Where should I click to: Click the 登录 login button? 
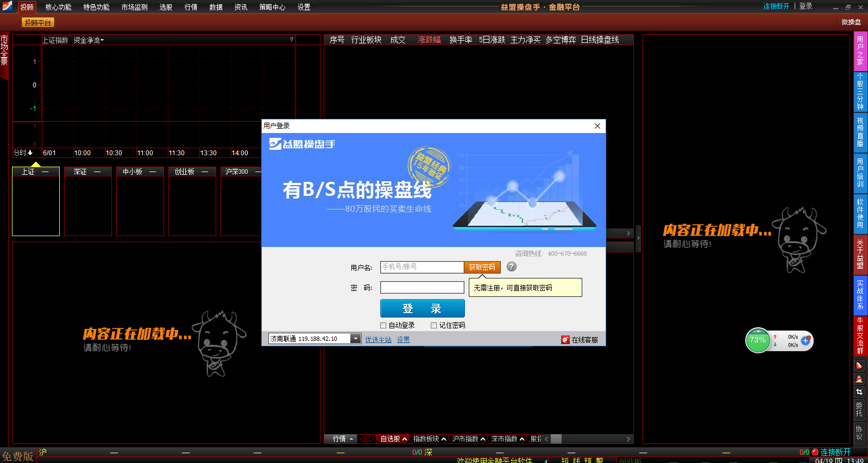point(423,308)
